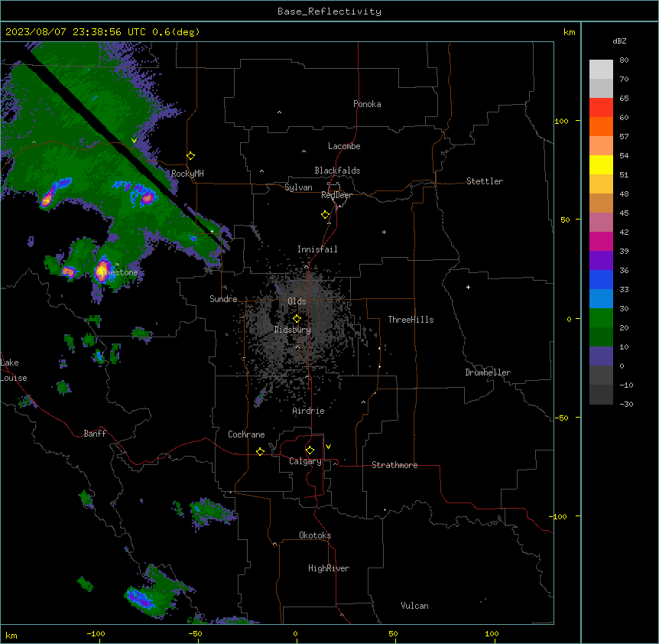The height and width of the screenshot is (644, 659).
Task: Click the Strathmore label
Action: [394, 465]
